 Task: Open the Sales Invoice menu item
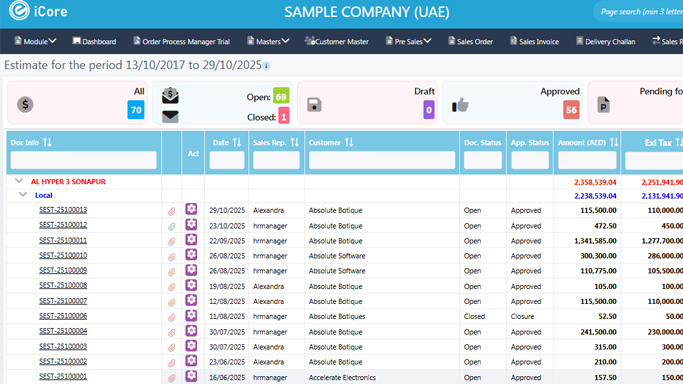coord(534,41)
